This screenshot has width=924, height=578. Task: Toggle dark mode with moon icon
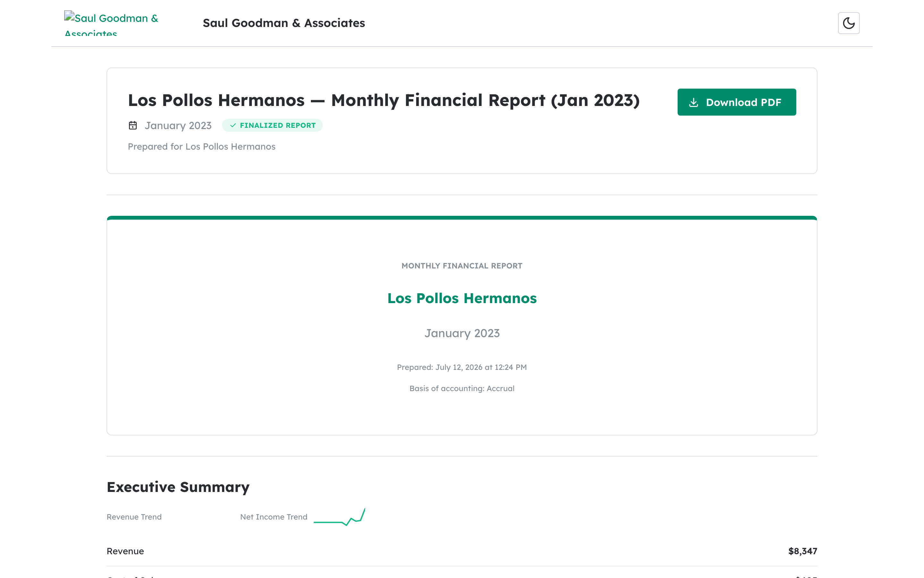(x=848, y=23)
